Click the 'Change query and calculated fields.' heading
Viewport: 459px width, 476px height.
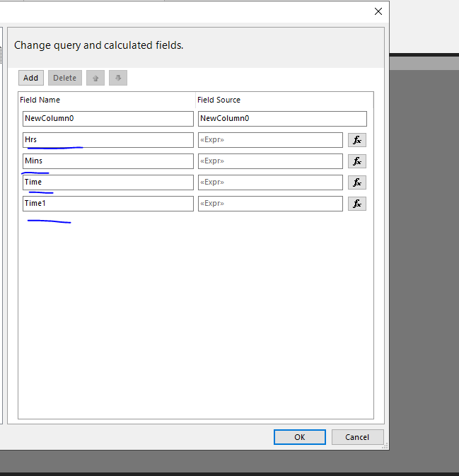(99, 45)
